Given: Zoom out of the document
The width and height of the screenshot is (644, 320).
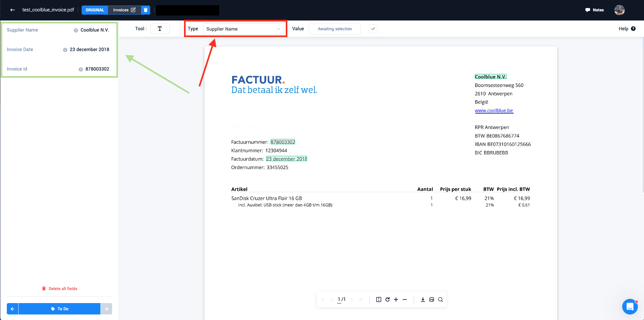Looking at the screenshot, I should pos(405,300).
